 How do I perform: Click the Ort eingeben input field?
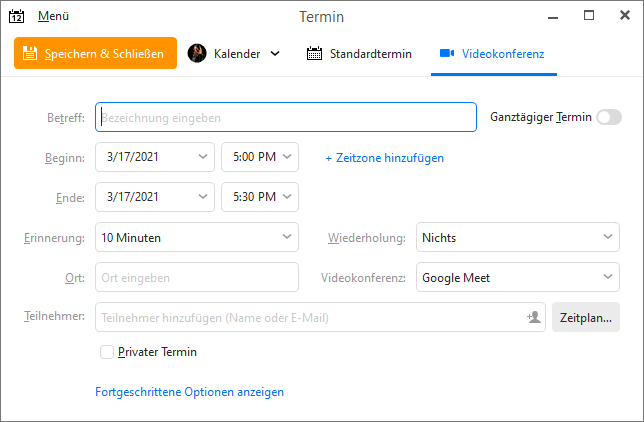coord(197,277)
